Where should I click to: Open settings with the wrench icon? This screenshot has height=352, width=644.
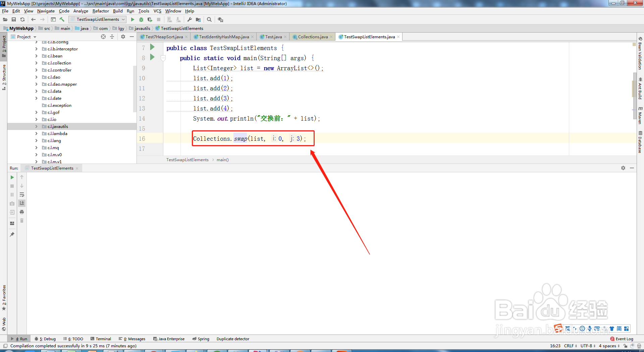point(190,19)
